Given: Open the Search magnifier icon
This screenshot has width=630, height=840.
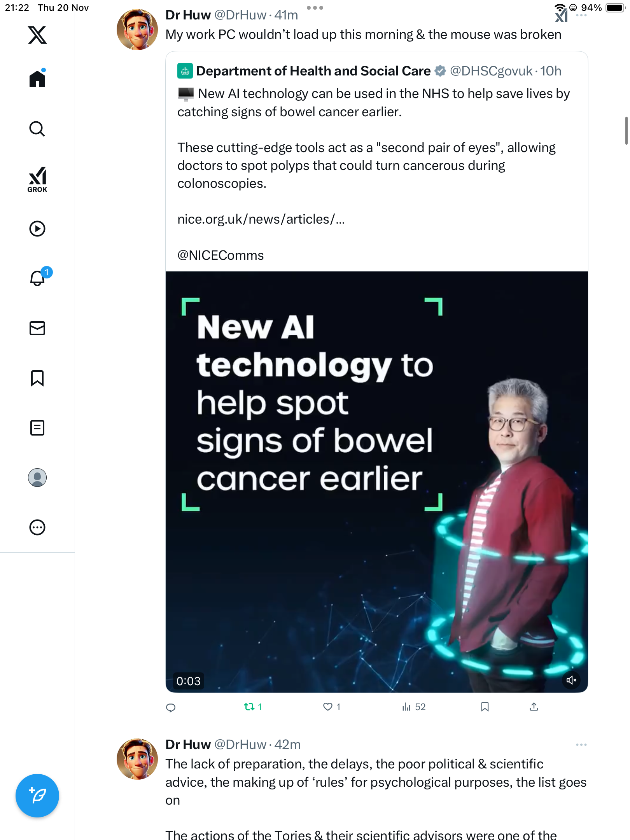Looking at the screenshot, I should [x=37, y=129].
